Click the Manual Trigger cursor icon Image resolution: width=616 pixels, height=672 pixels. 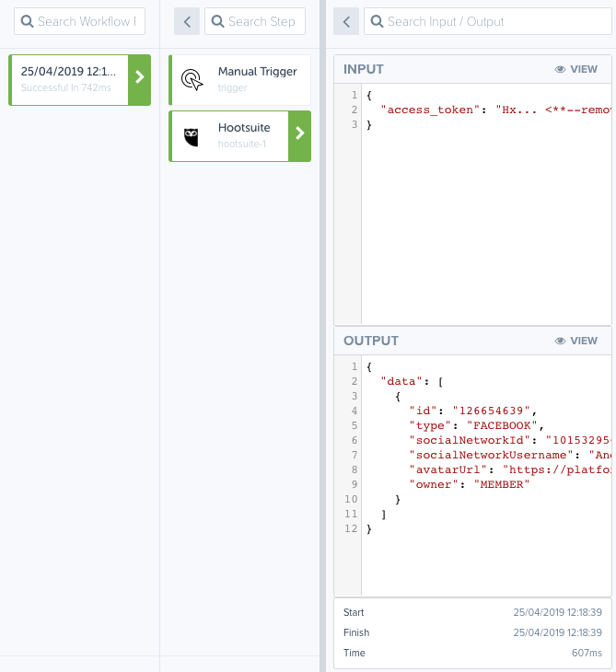[x=192, y=80]
